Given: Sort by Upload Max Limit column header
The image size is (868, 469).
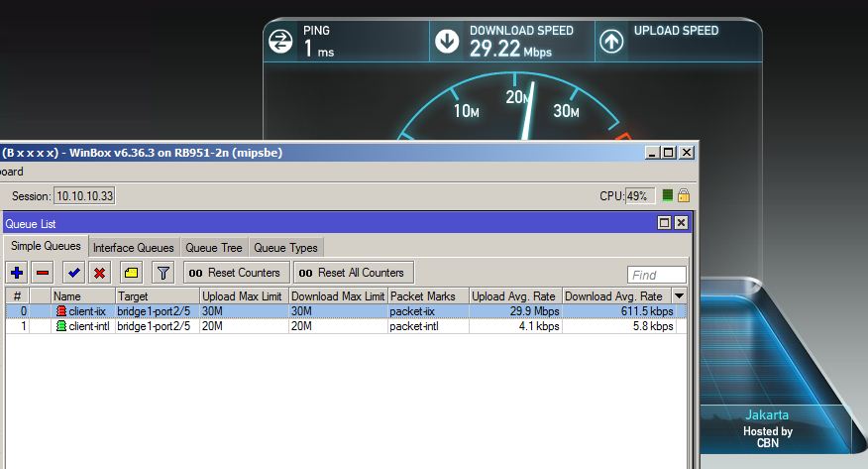Looking at the screenshot, I should pos(244,295).
